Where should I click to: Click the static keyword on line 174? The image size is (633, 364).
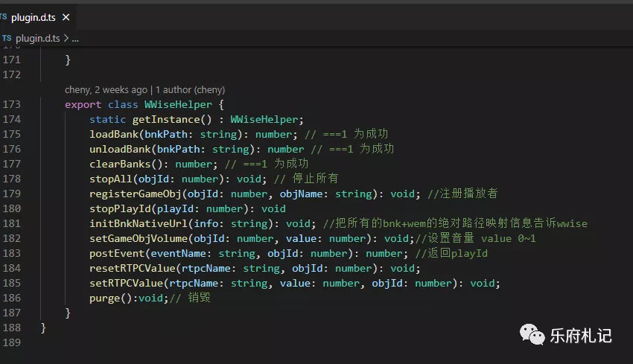click(107, 119)
